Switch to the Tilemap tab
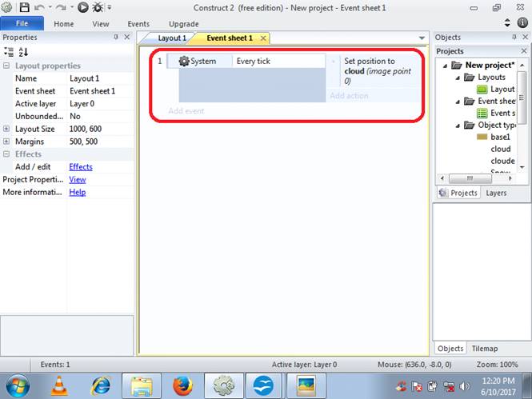This screenshot has width=532, height=399. [485, 349]
